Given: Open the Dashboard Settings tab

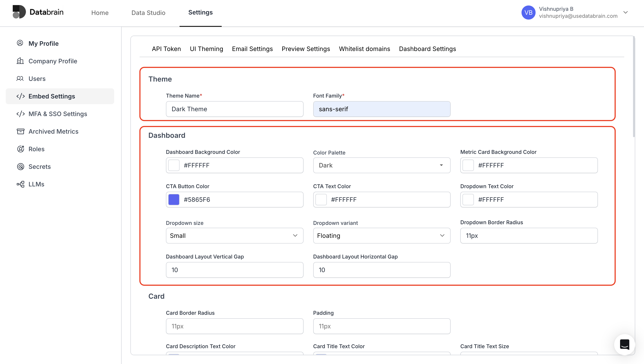Looking at the screenshot, I should 428,49.
